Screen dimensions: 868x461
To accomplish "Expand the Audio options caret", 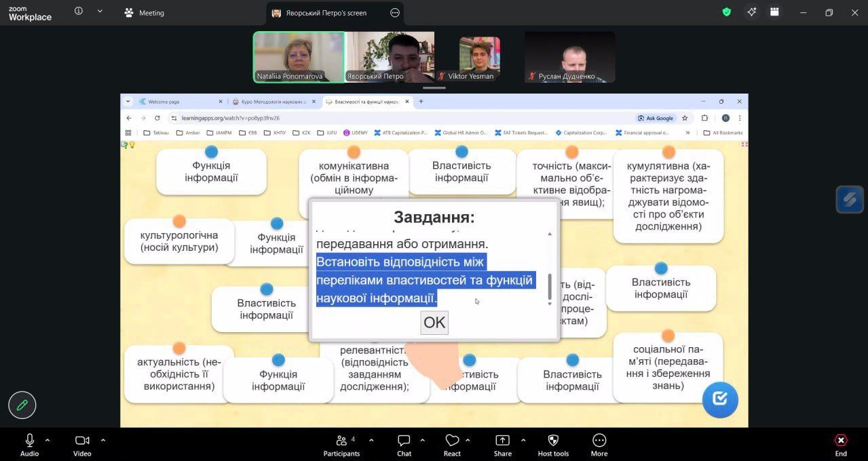I will (48, 440).
